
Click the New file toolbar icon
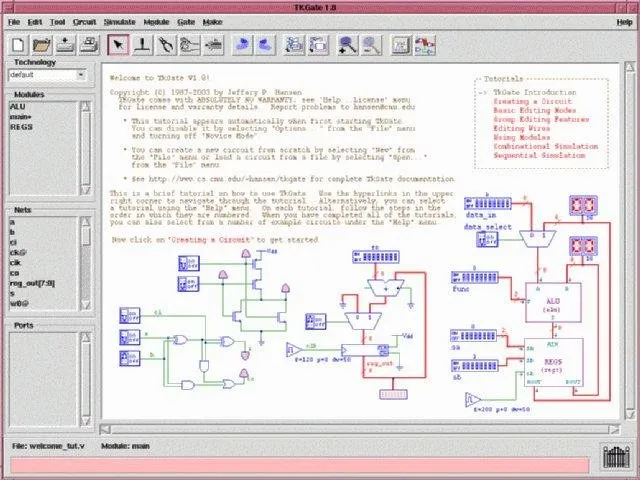(17, 44)
